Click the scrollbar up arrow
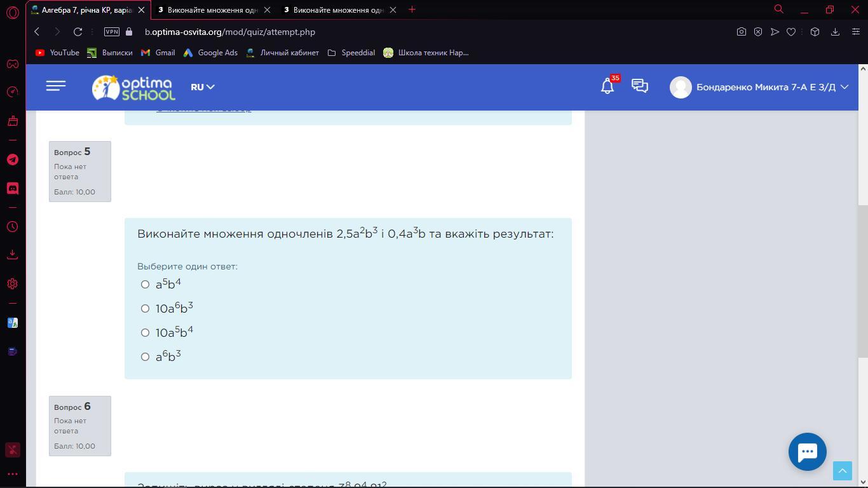Viewport: 868px width, 488px height. (863, 69)
